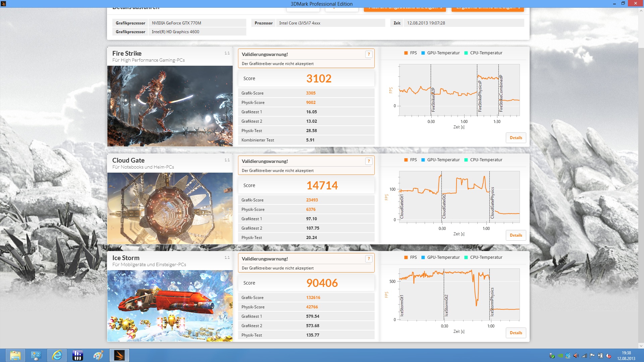Open the Cloud Gate validation warning help icon
Image resolution: width=644 pixels, height=362 pixels.
[369, 161]
